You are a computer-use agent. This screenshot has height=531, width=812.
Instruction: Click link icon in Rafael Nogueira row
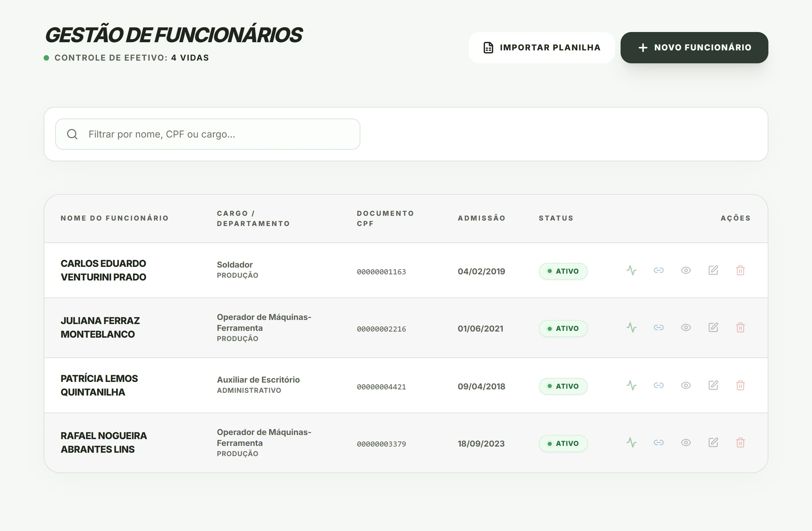658,443
